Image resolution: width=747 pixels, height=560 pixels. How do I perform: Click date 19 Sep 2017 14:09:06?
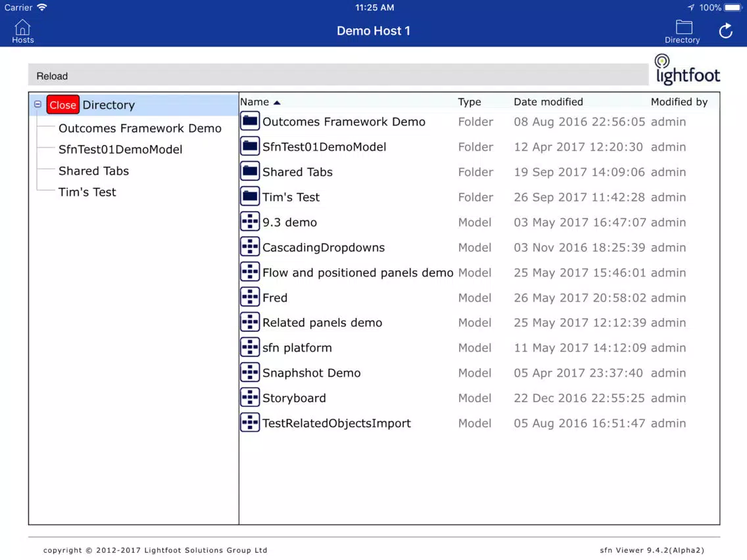tap(579, 172)
